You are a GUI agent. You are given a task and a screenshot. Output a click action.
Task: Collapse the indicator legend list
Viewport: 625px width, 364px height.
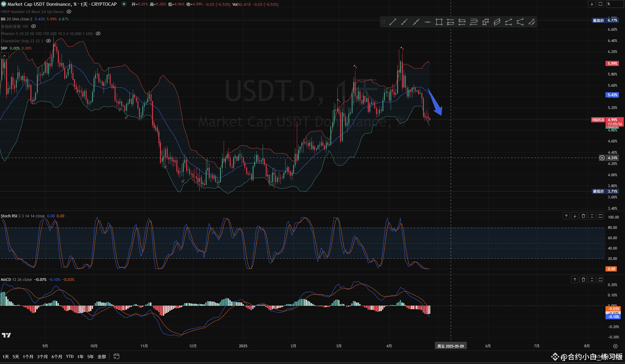coord(4,56)
